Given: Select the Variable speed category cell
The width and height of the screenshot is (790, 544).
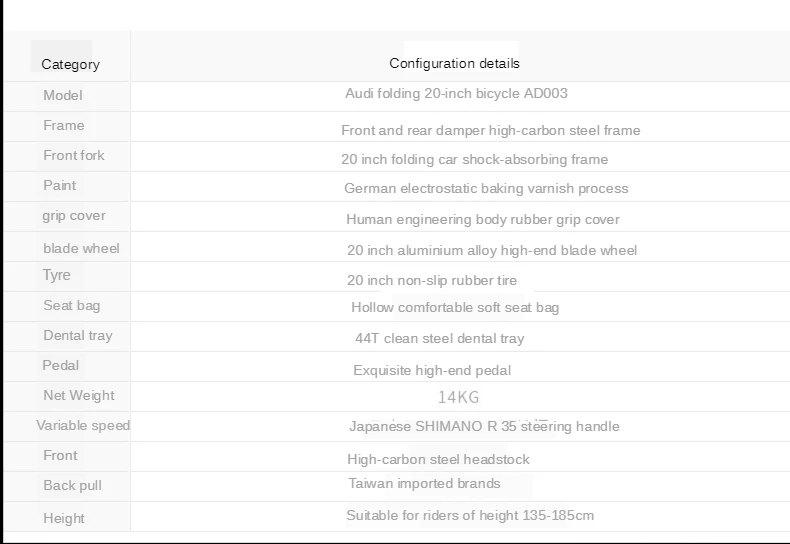Looking at the screenshot, I should [x=83, y=425].
